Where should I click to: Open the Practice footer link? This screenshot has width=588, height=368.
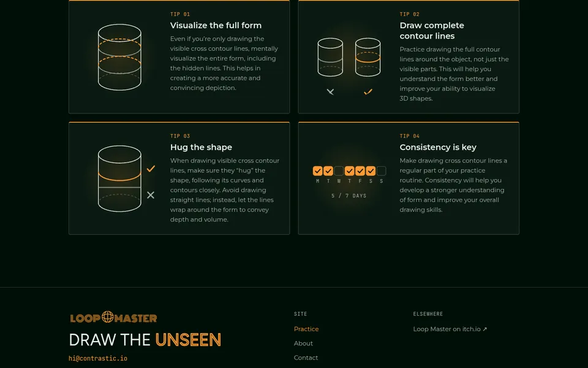pos(306,329)
